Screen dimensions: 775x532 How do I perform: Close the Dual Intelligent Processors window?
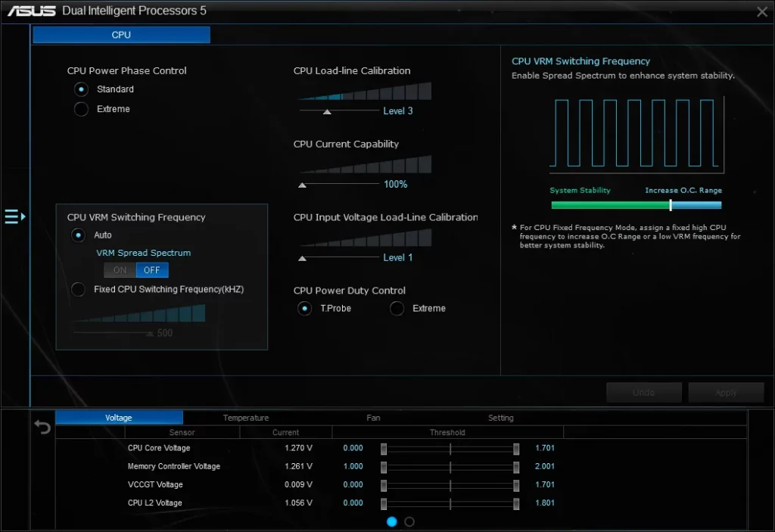(761, 11)
